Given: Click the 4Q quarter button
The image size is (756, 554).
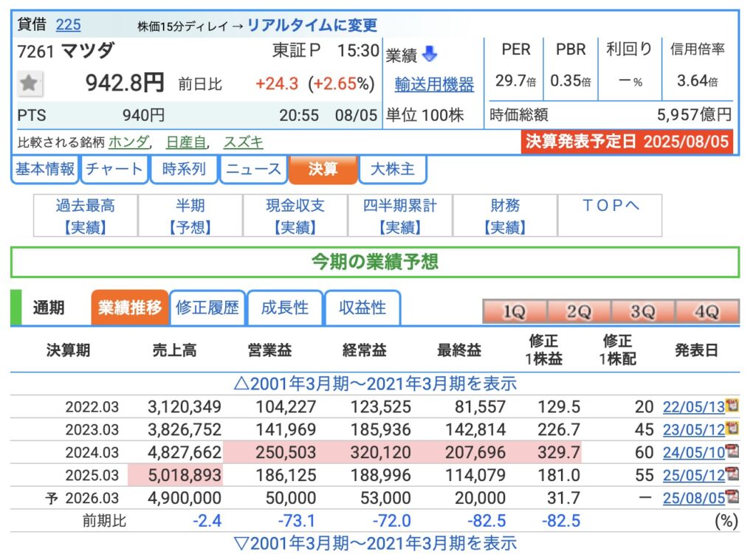Looking at the screenshot, I should pos(707,312).
